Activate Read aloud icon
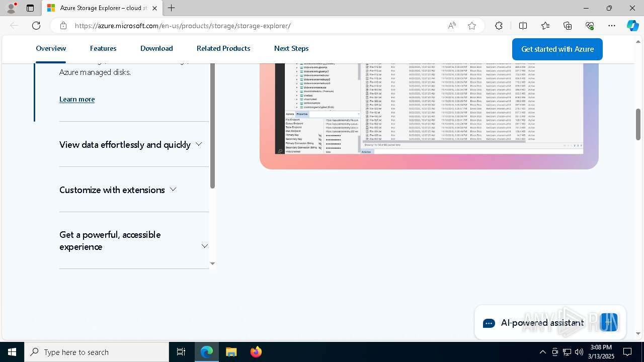The height and width of the screenshot is (362, 644). pos(452,26)
